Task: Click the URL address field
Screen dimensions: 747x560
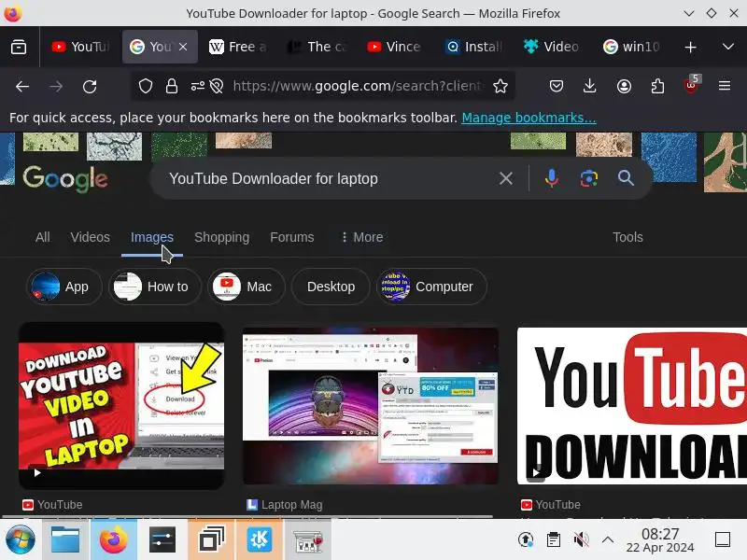Action: 358,86
